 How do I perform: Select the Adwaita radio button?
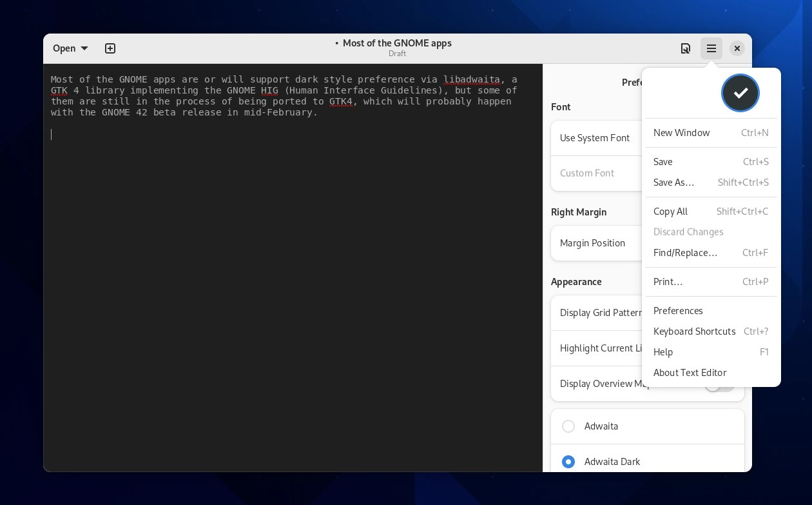pos(568,426)
